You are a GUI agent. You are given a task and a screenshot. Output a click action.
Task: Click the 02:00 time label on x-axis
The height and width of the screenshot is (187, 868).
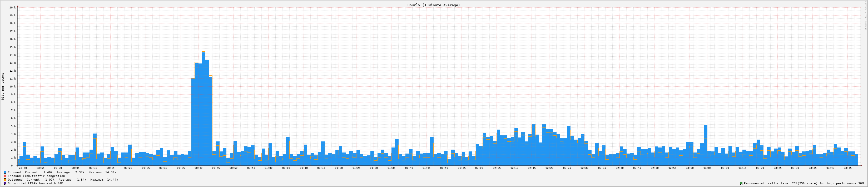click(479, 168)
